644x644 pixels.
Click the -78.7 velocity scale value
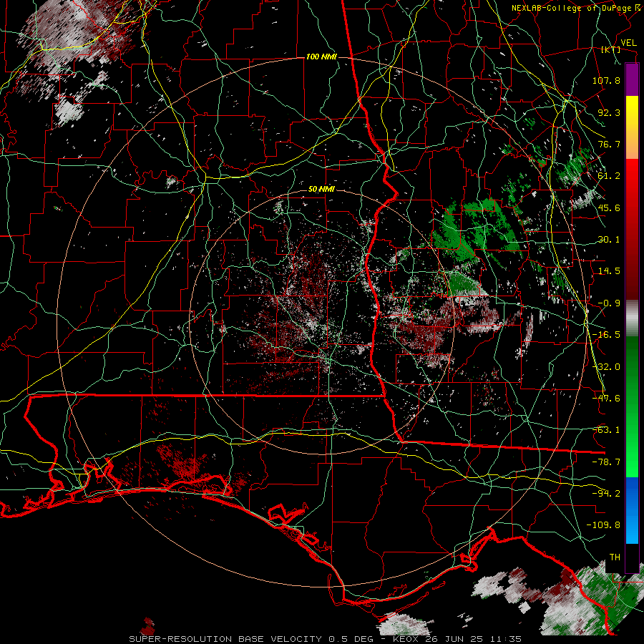[606, 462]
